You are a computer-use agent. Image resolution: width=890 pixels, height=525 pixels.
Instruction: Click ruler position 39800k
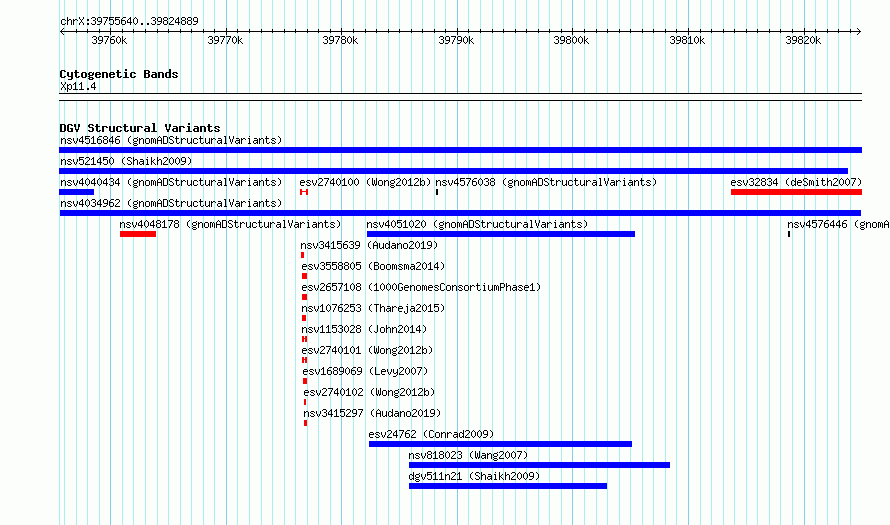pos(572,40)
